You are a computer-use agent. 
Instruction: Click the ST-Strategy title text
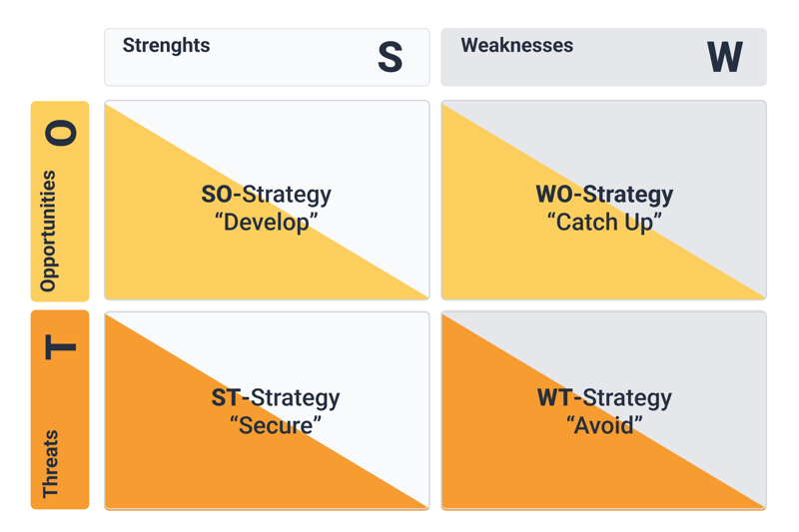276,398
